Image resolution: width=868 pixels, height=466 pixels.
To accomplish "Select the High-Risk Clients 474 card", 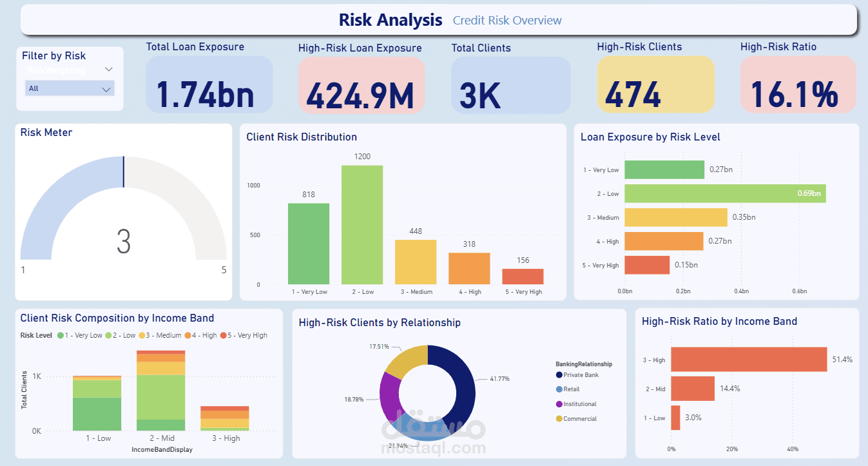I will click(x=656, y=84).
